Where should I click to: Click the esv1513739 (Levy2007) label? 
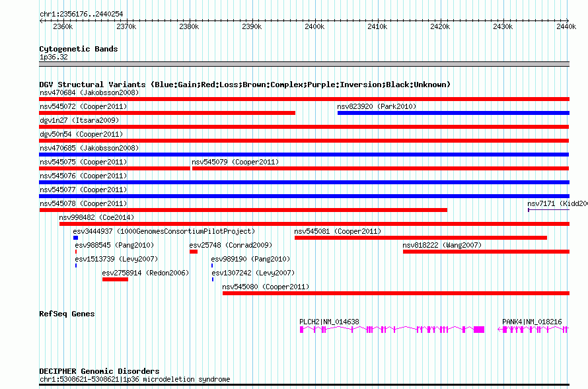(x=116, y=259)
